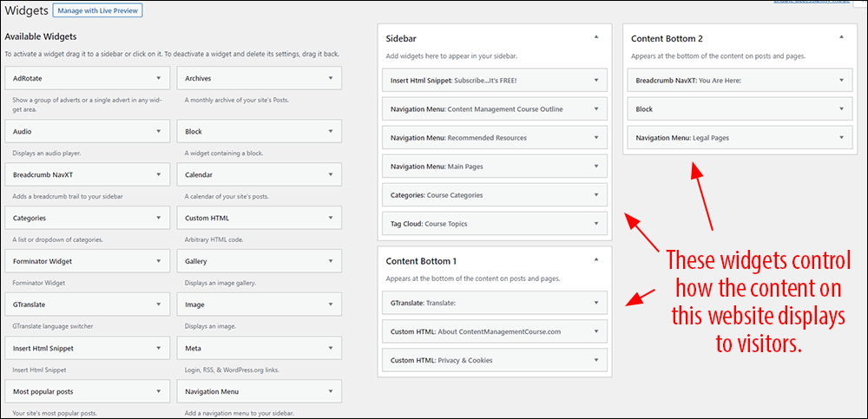Open Main Pages navigation menu widget

coord(495,166)
